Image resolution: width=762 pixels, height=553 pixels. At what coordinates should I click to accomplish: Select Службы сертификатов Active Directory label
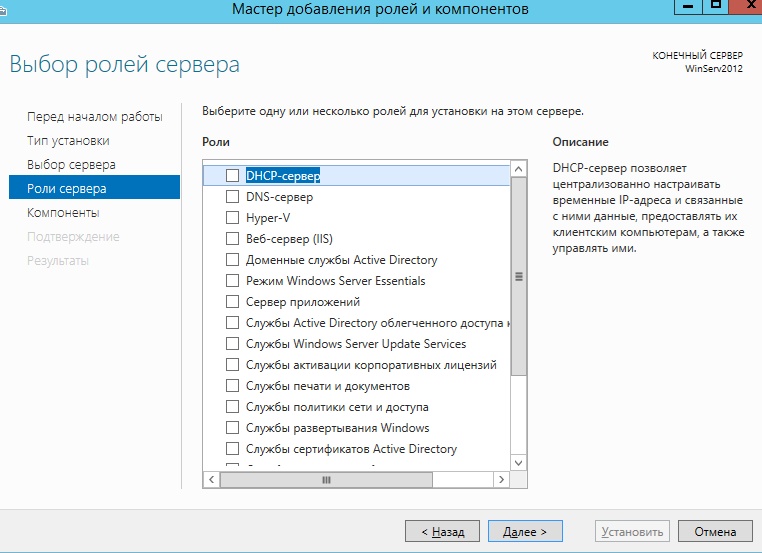pos(351,449)
